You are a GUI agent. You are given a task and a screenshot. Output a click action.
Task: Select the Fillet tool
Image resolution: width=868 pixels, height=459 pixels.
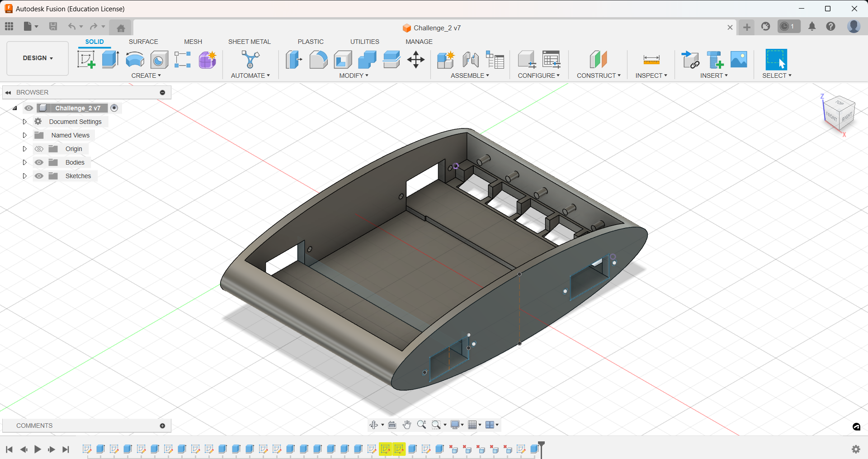click(x=318, y=59)
